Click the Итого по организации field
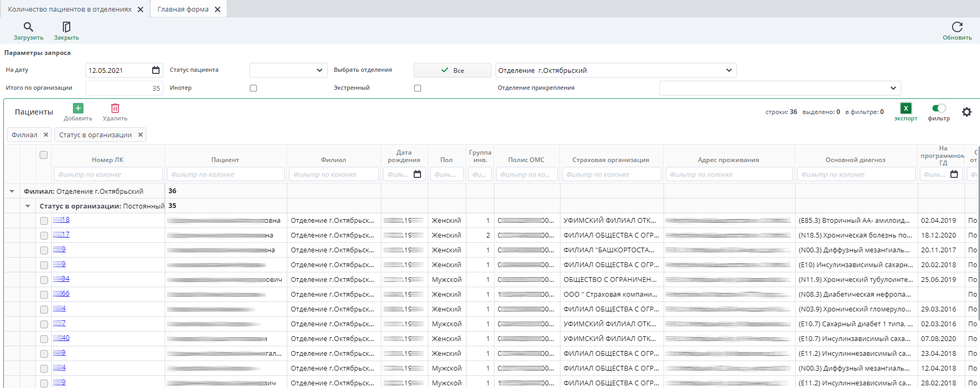 [x=124, y=88]
